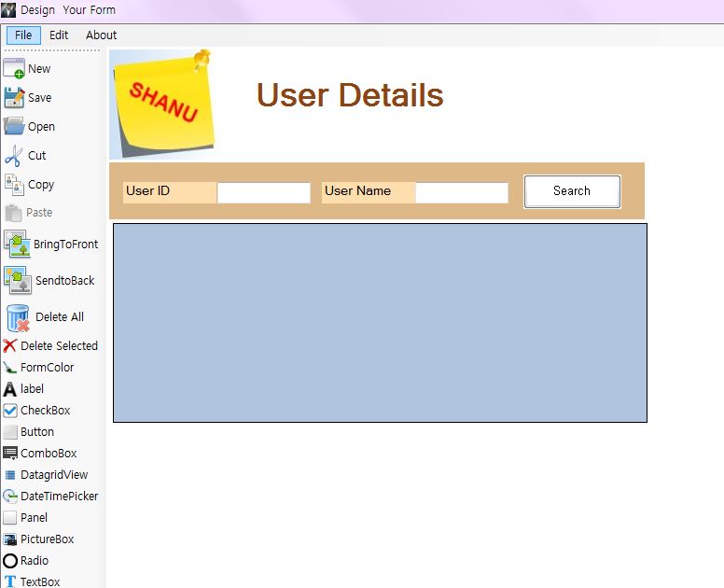Image resolution: width=724 pixels, height=588 pixels.
Task: Select the blue data grid area
Action: pos(380,323)
